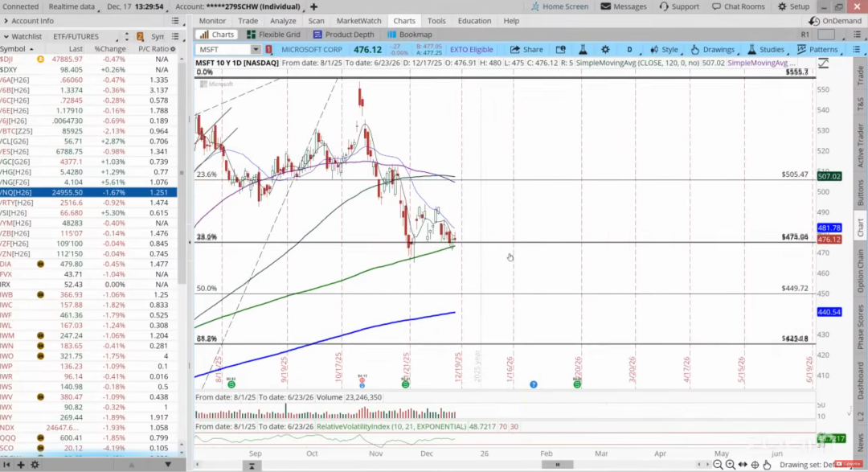Open Chat Rooms
868x472 pixels.
[x=738, y=6]
